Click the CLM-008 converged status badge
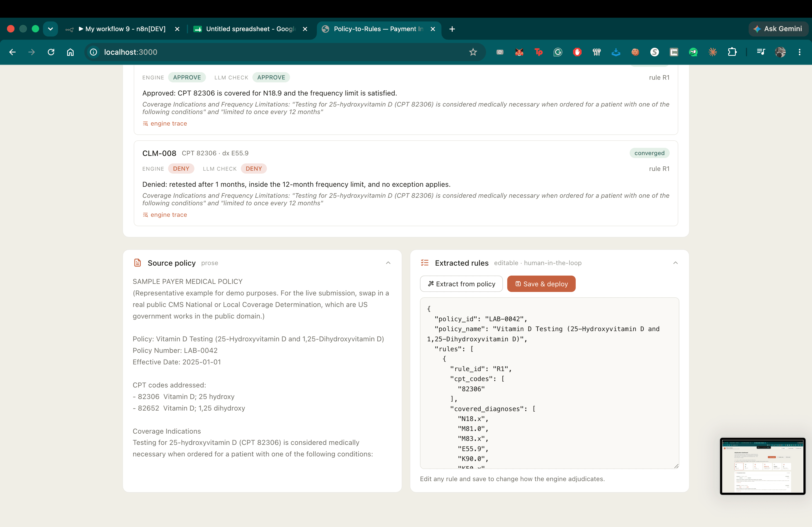 pyautogui.click(x=649, y=153)
